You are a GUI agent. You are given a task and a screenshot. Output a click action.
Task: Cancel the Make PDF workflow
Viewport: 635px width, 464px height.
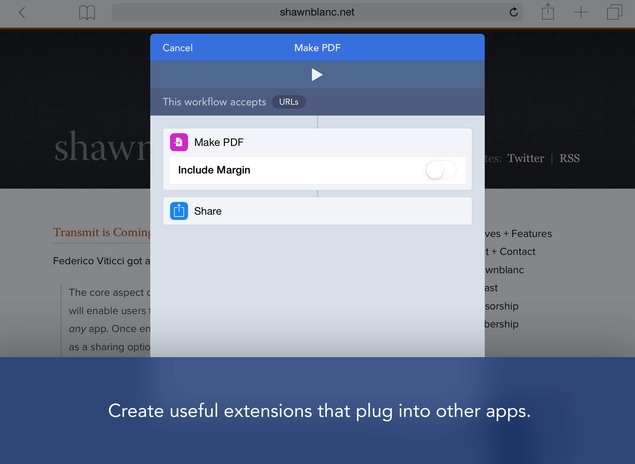point(177,48)
